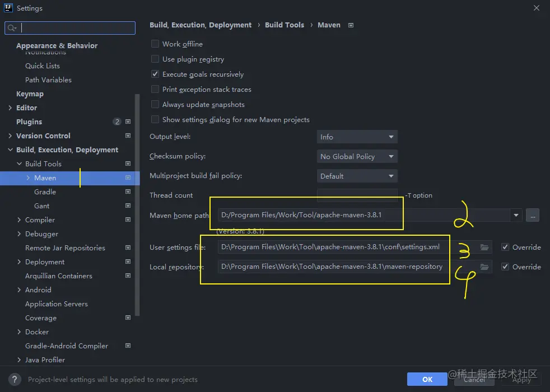Viewport: 550px width, 392px height.
Task: Select Path Variables item
Action: coord(48,80)
